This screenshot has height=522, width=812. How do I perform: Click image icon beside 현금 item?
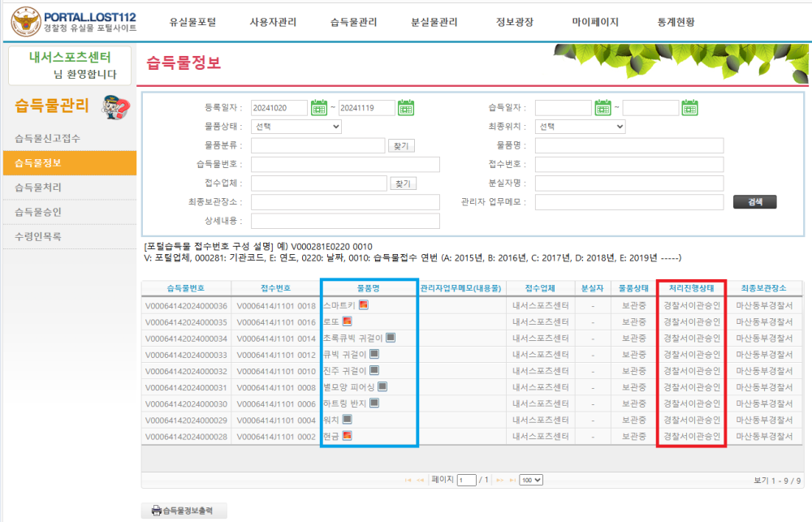point(348,436)
